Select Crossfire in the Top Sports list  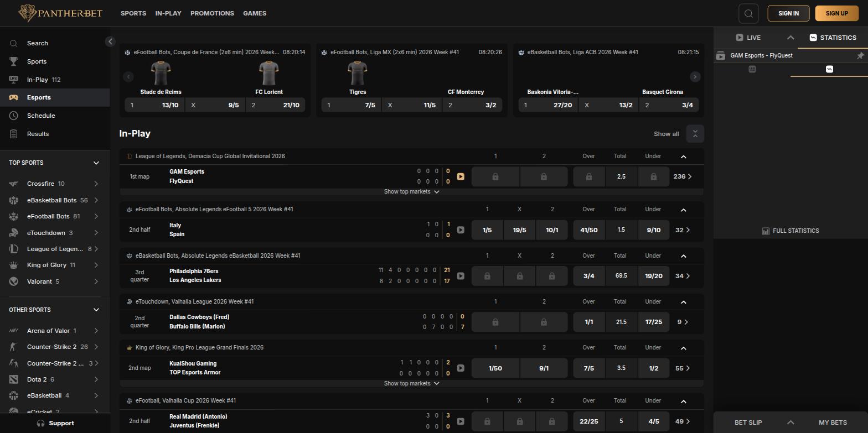55,184
